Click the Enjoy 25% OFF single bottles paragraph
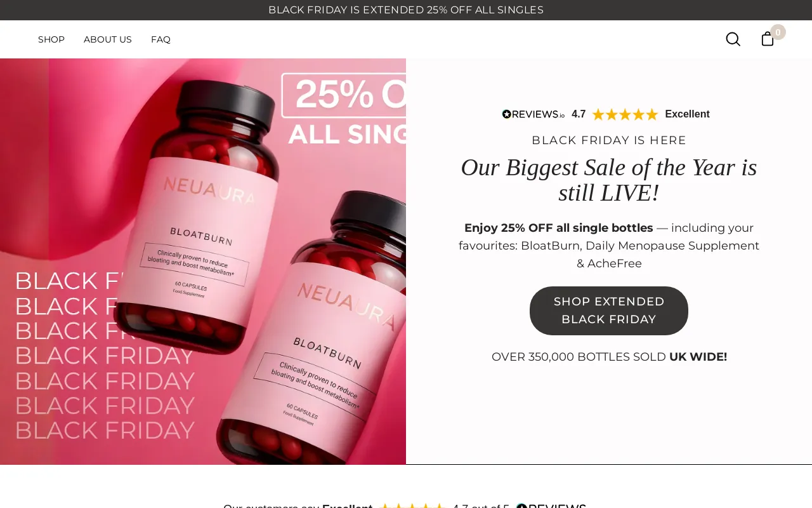812x508 pixels. click(x=609, y=246)
